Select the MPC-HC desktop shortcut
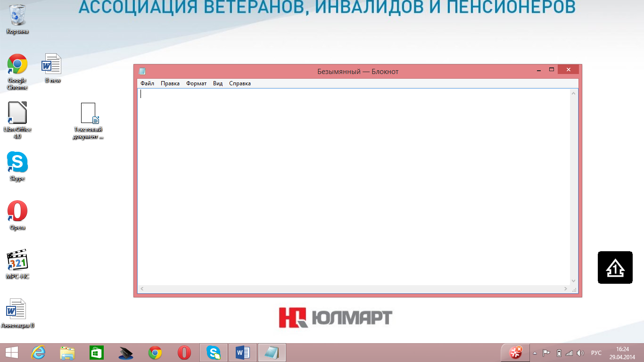Viewport: 644px width, 362px height. (17, 264)
